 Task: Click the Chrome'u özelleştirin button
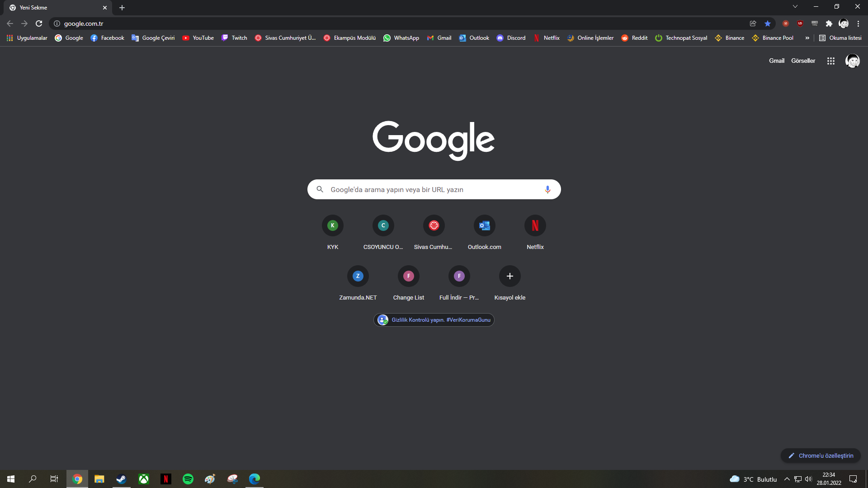coord(821,455)
